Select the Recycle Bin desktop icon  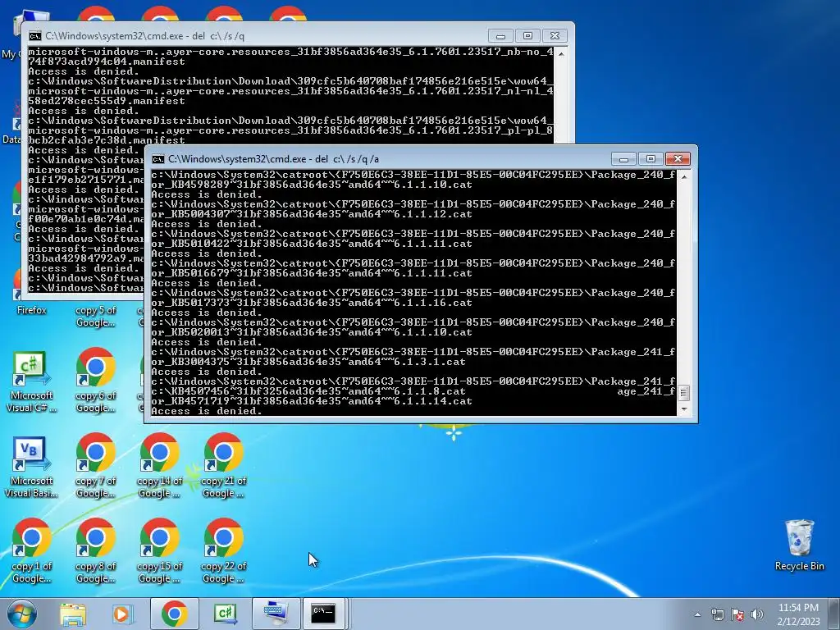tap(799, 545)
